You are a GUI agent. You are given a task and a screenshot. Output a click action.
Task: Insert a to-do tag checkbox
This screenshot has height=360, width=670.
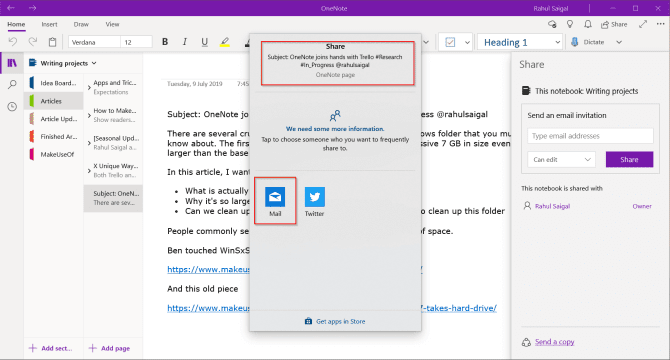(450, 42)
